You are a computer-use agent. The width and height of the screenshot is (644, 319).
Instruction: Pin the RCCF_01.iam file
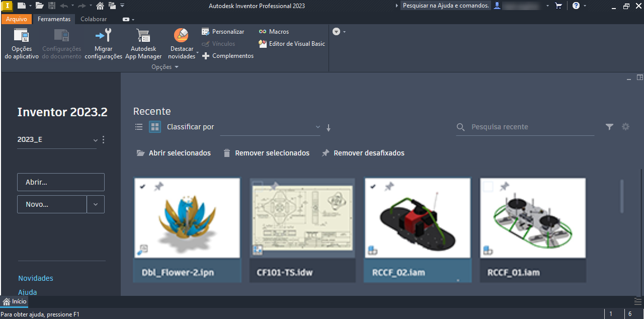[x=504, y=187]
